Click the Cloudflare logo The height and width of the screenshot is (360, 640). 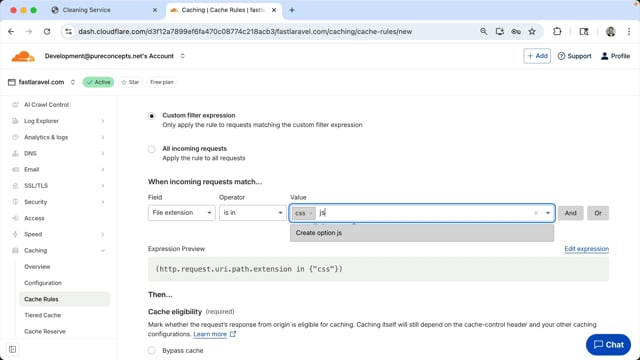click(23, 56)
